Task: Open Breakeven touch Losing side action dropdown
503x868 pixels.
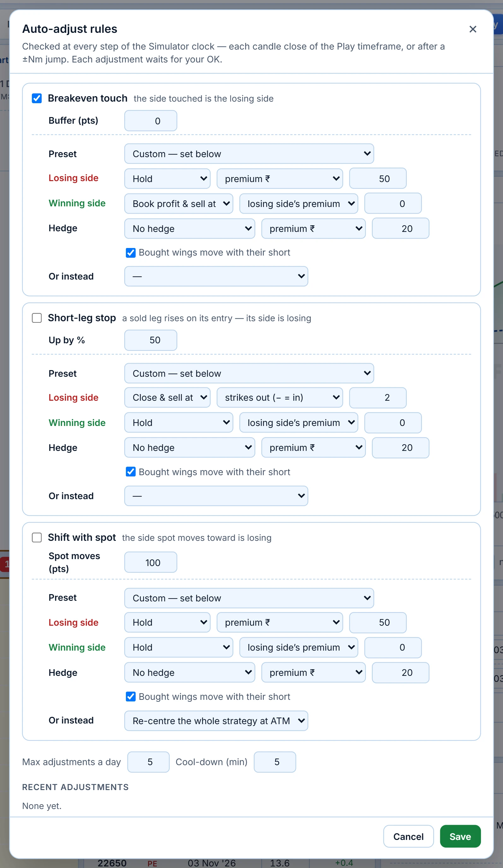Action: pyautogui.click(x=167, y=179)
